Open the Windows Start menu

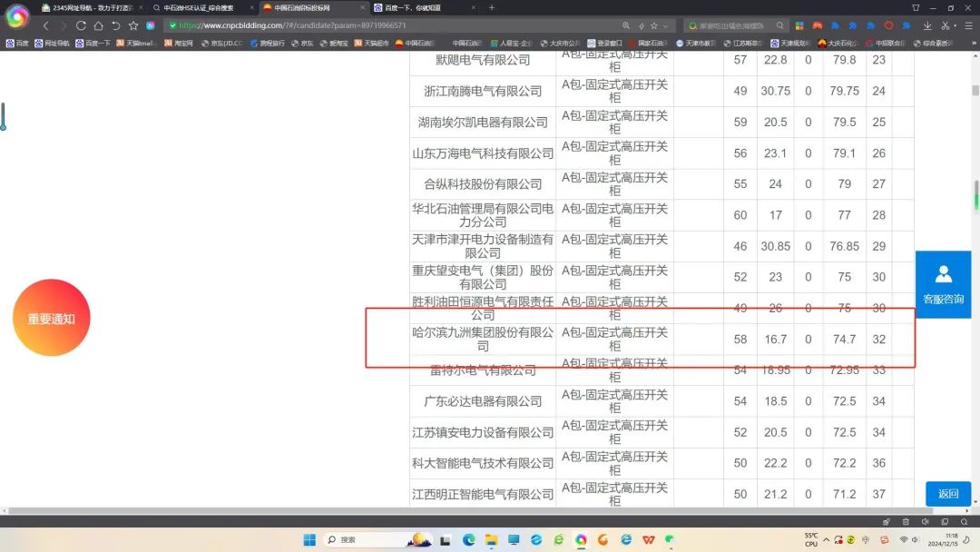(309, 539)
